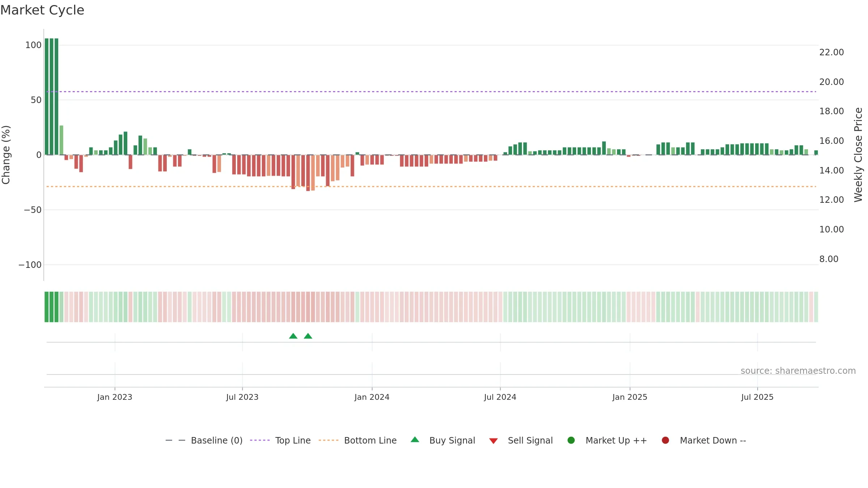Click the Jan 2023 axis label

(115, 397)
